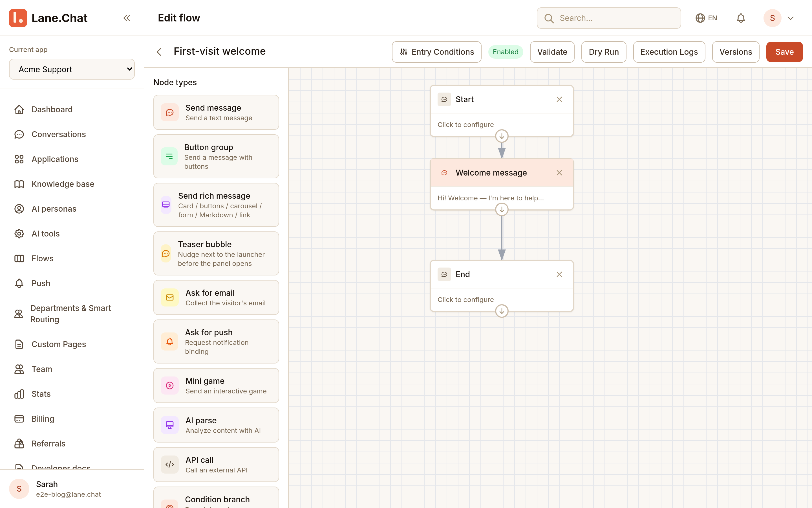812x508 pixels.
Task: Go to Departments & Smart Routing
Action: tap(72, 314)
